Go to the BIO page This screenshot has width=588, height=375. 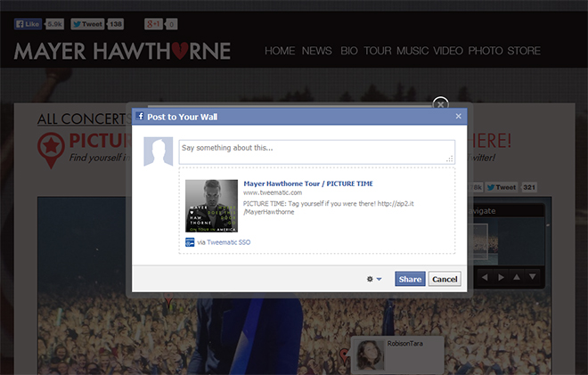tap(348, 51)
